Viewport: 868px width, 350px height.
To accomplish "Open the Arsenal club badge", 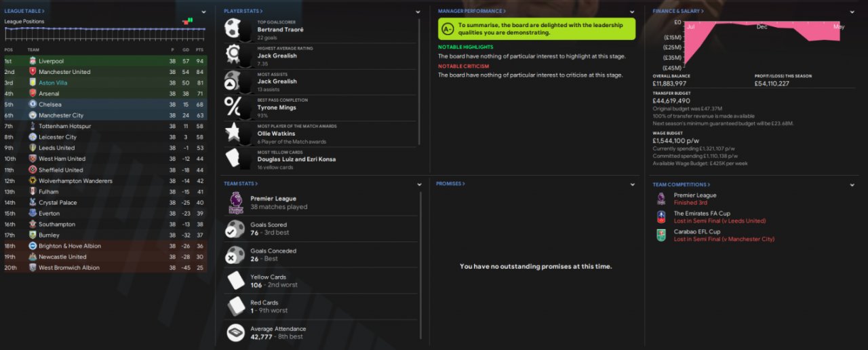I will (33, 94).
